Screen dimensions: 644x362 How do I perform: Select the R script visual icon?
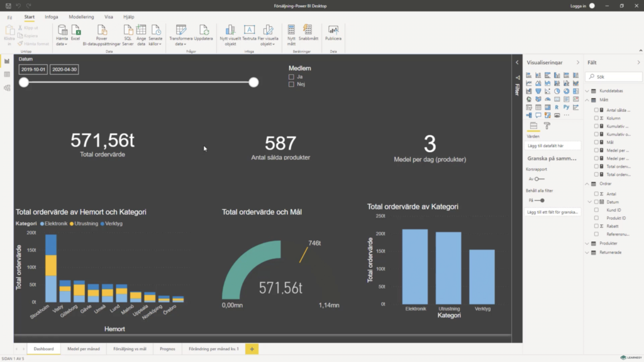click(x=557, y=107)
